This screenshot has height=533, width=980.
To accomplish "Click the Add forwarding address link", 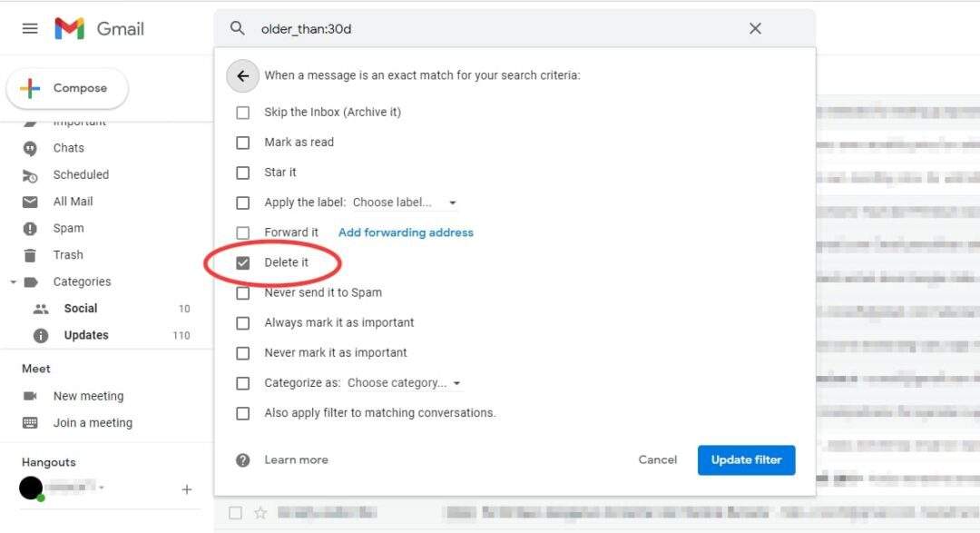I will pyautogui.click(x=405, y=232).
